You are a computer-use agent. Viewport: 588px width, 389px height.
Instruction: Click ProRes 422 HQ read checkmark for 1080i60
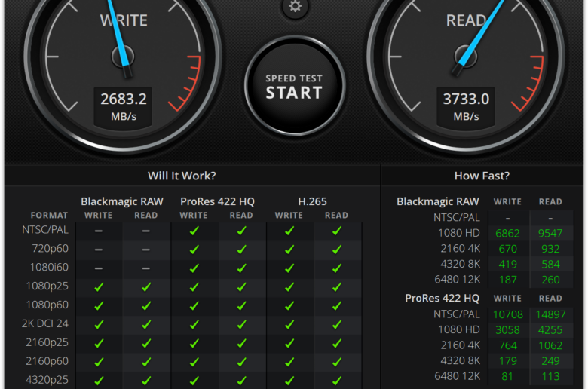(241, 268)
